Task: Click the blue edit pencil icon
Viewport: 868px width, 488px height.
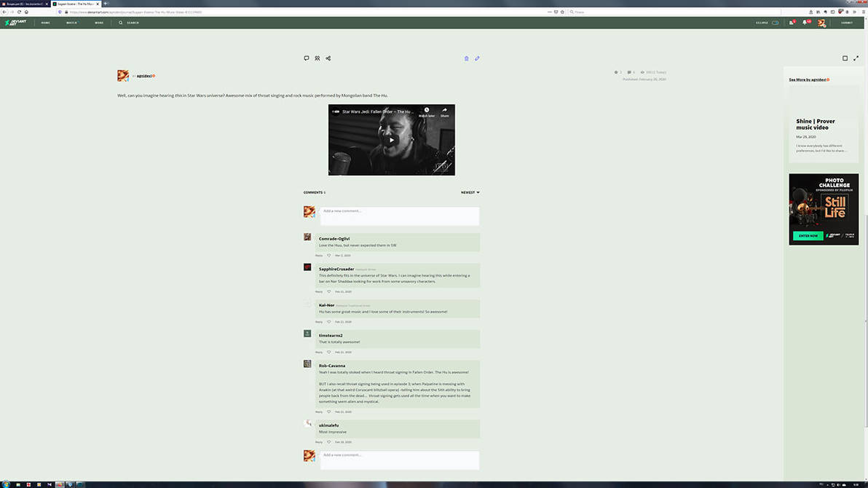Action: [x=477, y=58]
